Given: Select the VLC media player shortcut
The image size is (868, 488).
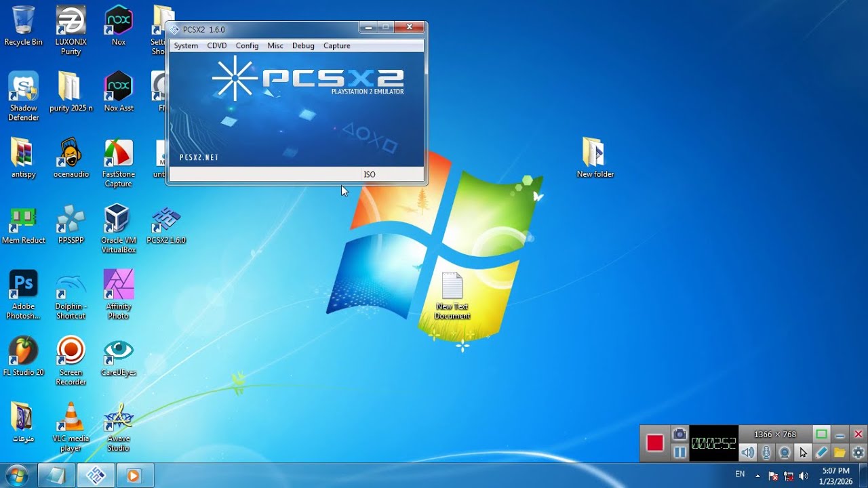Looking at the screenshot, I should coord(71,427).
